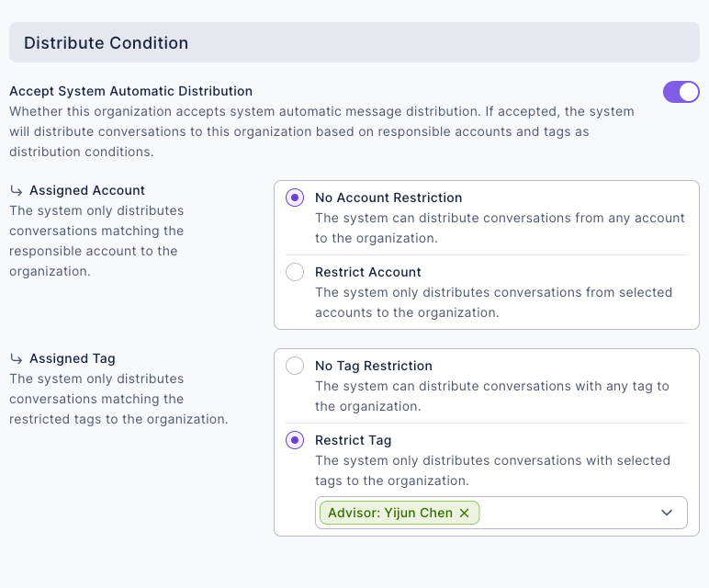Remove the Advisor: Yijun Chen tag
This screenshot has width=709, height=588.
(x=464, y=513)
